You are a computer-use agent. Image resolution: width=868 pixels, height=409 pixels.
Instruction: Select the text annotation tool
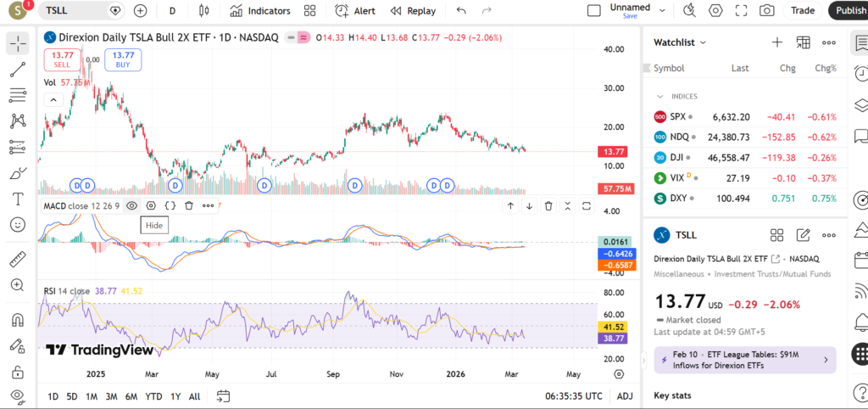pyautogui.click(x=18, y=199)
